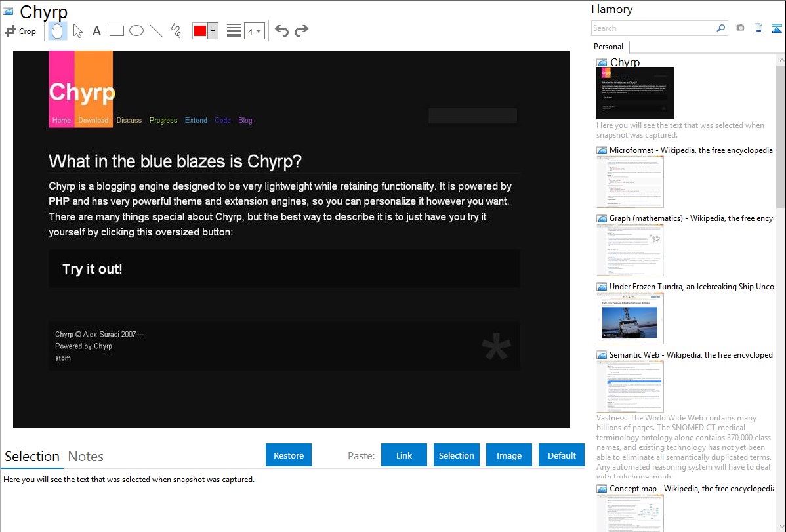Screen dimensions: 786x532
Task: Open the Graph (mathematics) snapshot thumbnail
Action: pos(630,250)
